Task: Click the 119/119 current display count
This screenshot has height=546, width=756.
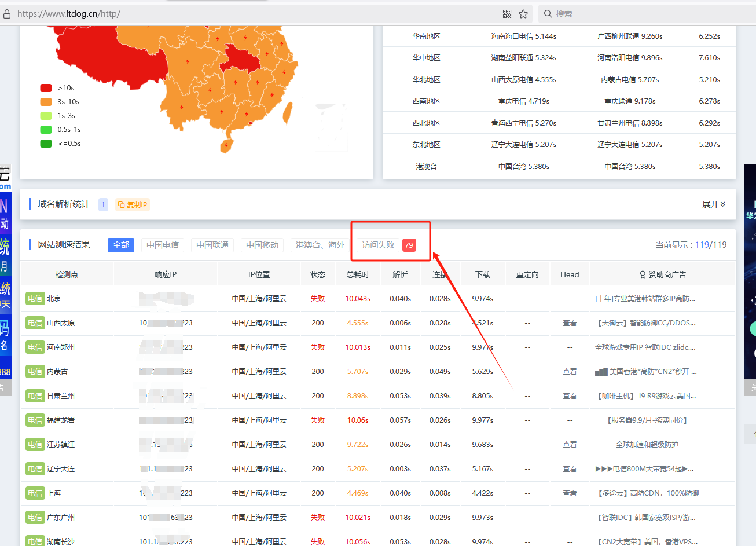Action: pyautogui.click(x=711, y=245)
